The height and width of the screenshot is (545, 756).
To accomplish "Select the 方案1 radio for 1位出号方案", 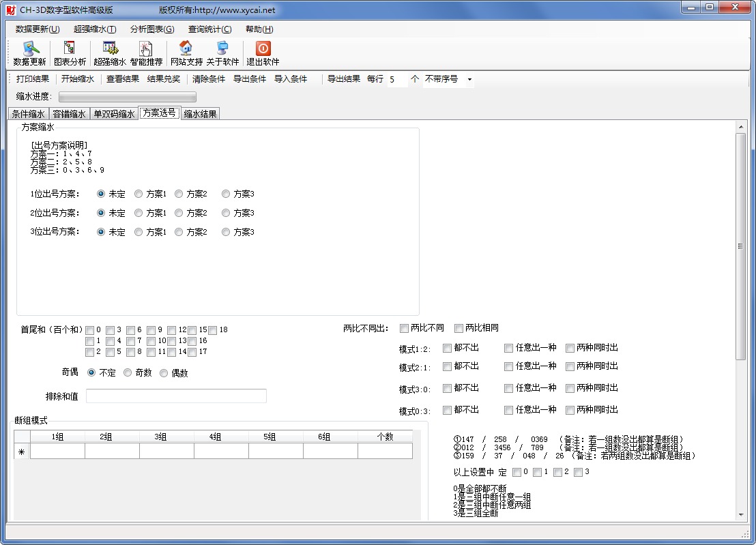I will [x=139, y=194].
